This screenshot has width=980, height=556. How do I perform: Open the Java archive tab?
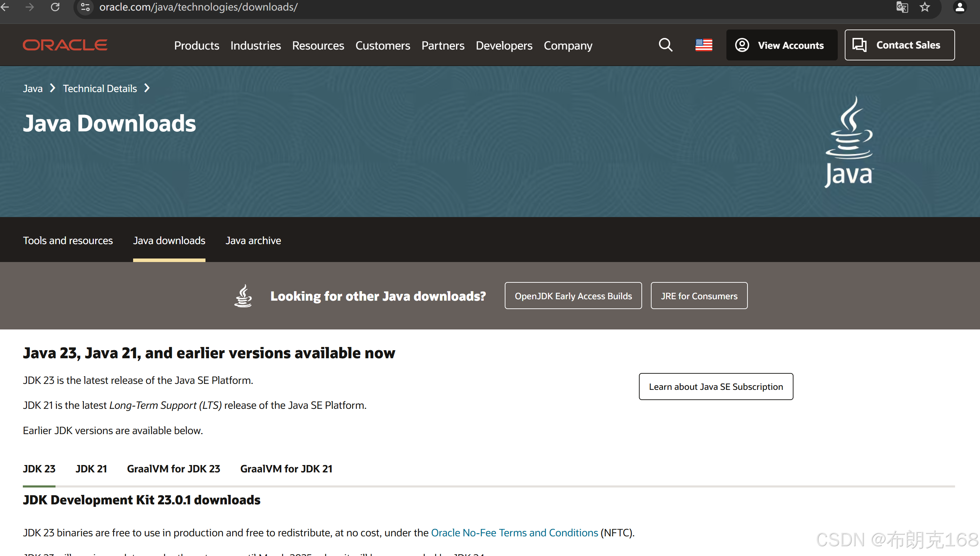click(253, 241)
